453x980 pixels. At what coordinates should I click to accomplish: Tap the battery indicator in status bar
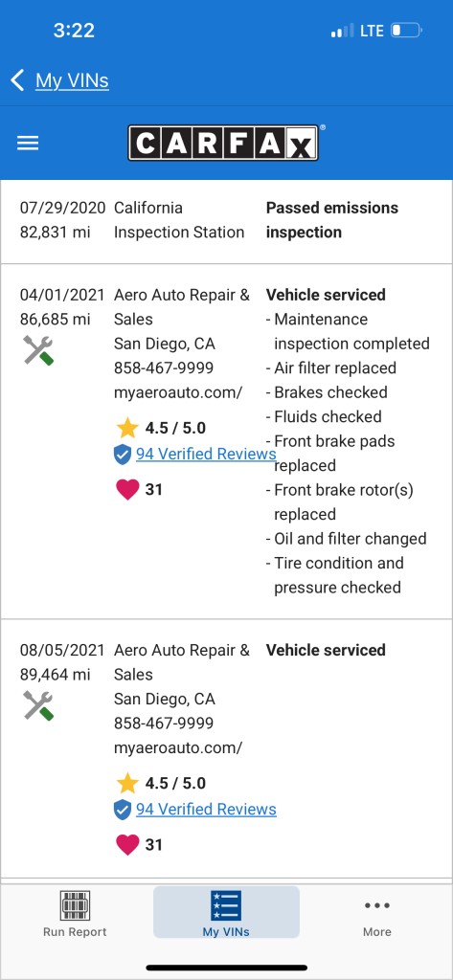(x=407, y=30)
